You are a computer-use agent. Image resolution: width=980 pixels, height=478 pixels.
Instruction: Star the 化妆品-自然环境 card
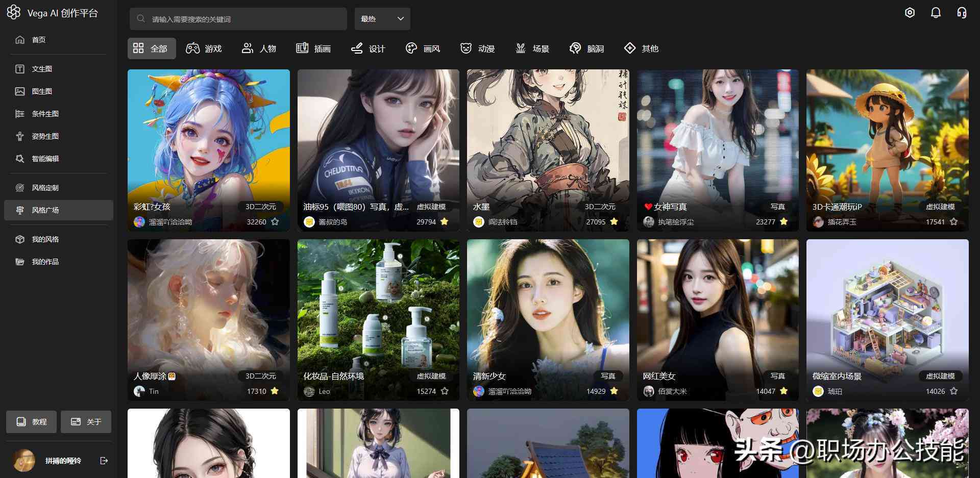click(445, 391)
